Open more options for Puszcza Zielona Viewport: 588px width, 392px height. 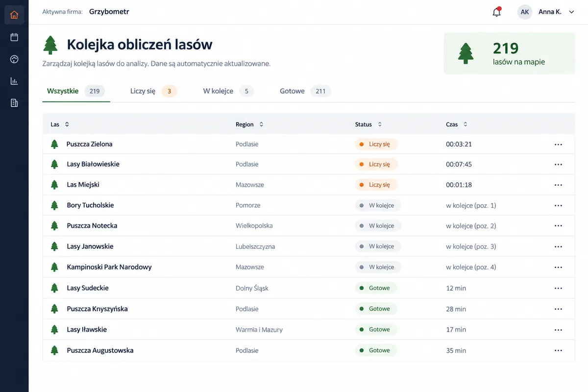pyautogui.click(x=558, y=145)
